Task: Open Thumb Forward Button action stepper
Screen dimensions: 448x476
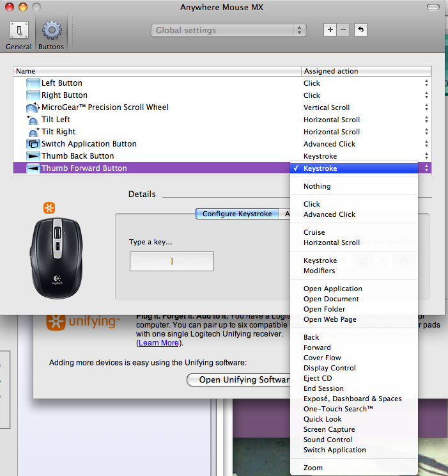Action: [x=426, y=168]
